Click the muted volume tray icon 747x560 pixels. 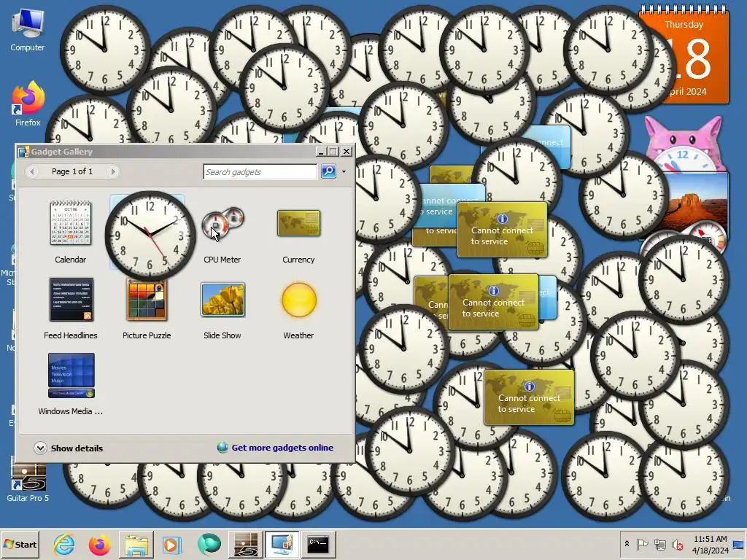pyautogui.click(x=677, y=544)
